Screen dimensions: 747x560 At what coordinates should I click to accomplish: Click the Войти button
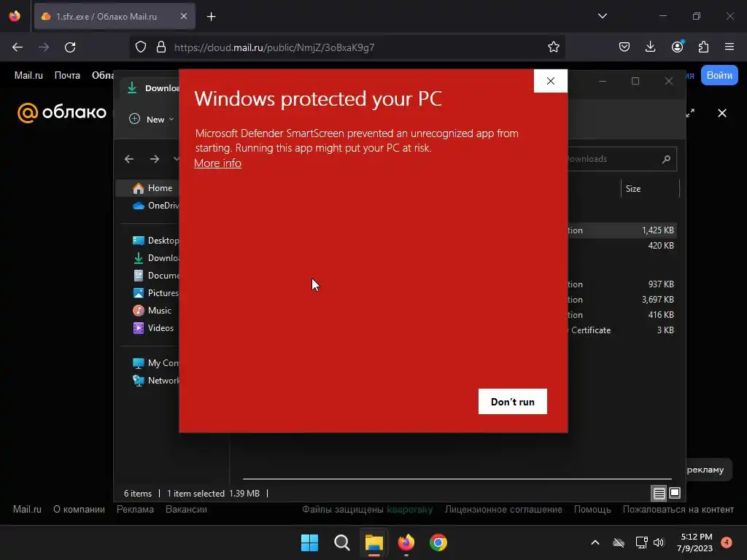point(719,75)
